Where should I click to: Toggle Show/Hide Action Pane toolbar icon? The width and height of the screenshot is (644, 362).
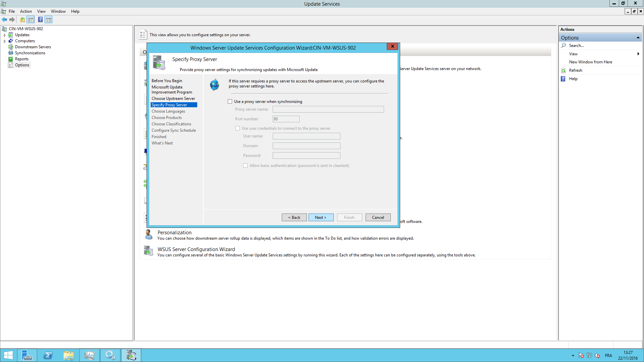(49, 20)
